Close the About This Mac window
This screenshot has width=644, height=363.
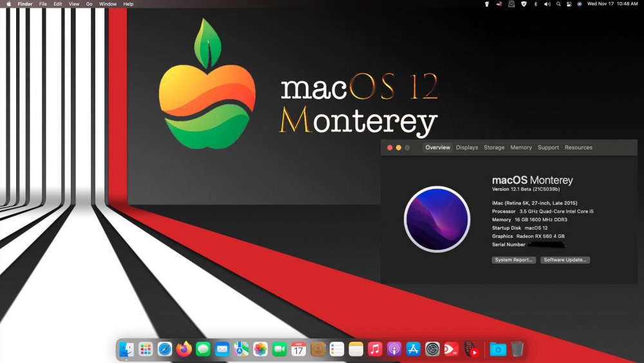390,148
